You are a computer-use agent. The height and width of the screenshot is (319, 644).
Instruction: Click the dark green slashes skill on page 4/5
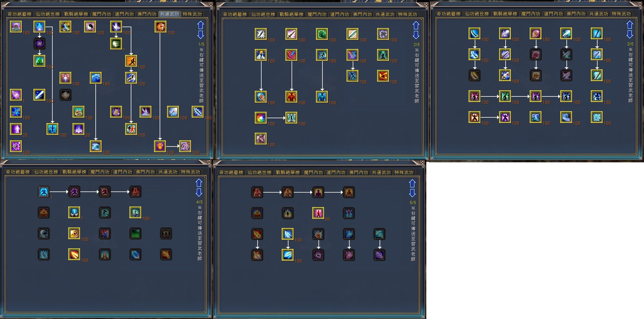(x=136, y=234)
